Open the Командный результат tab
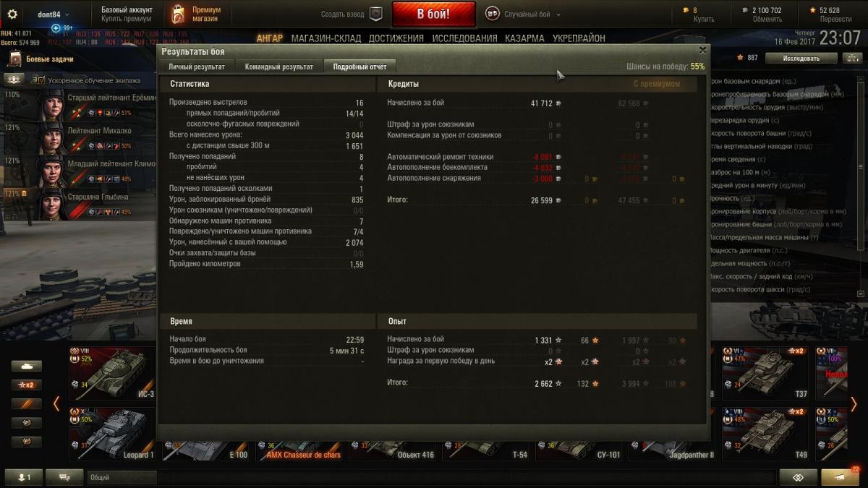Viewport: 868px width, 488px height. tap(279, 67)
